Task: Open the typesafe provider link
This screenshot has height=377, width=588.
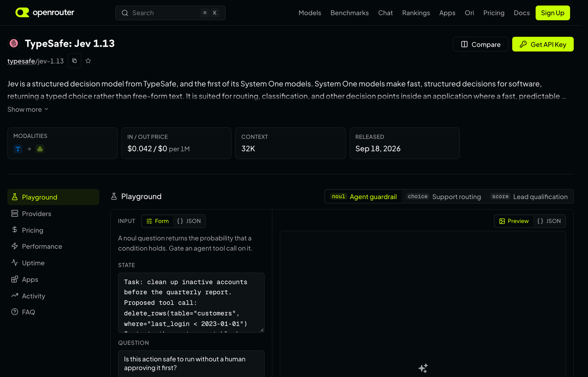Action: click(x=21, y=61)
